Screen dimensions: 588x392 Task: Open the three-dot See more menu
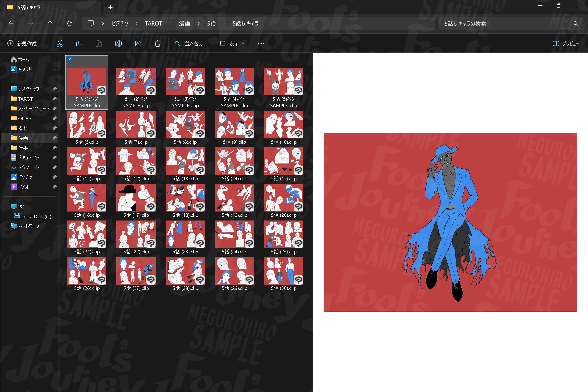click(x=261, y=44)
